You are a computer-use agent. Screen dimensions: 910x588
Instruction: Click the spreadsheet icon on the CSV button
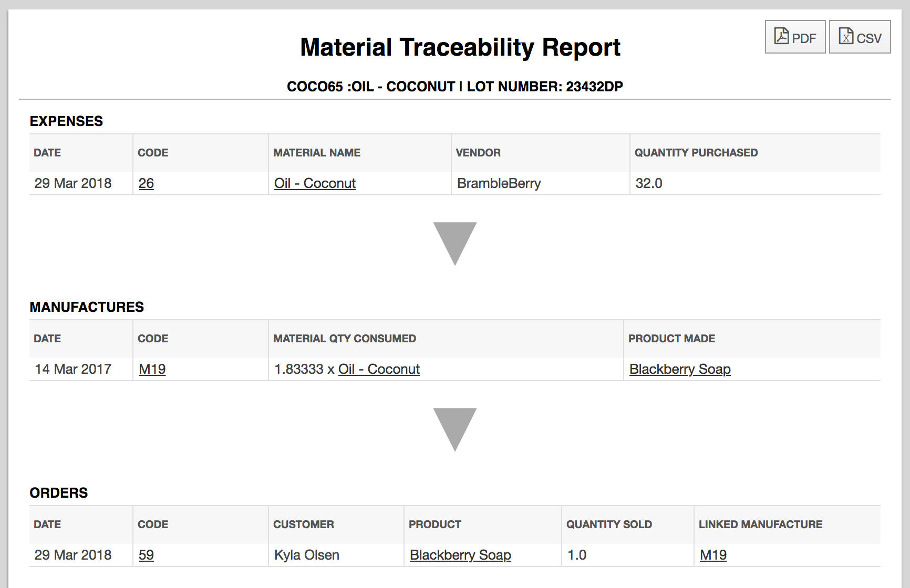pos(846,36)
